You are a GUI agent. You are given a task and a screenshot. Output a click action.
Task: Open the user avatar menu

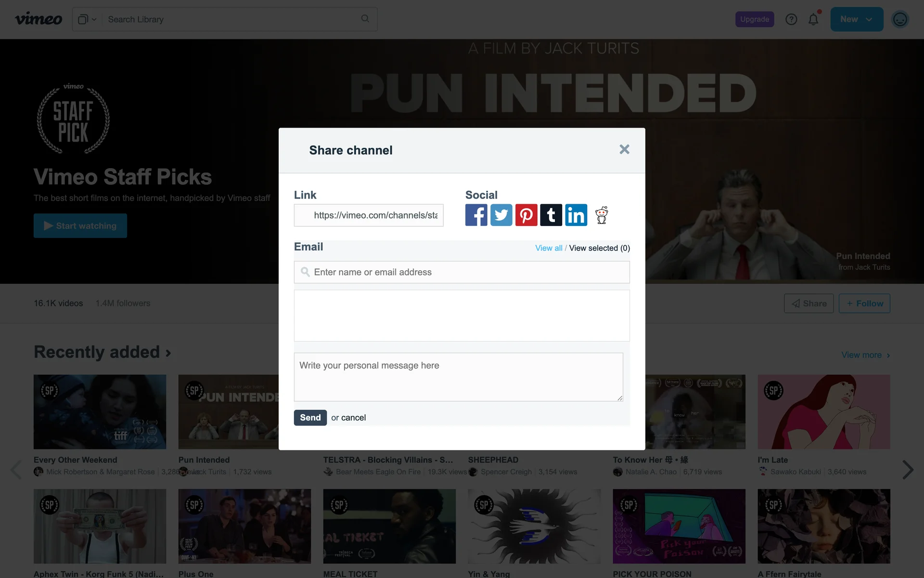pyautogui.click(x=899, y=19)
